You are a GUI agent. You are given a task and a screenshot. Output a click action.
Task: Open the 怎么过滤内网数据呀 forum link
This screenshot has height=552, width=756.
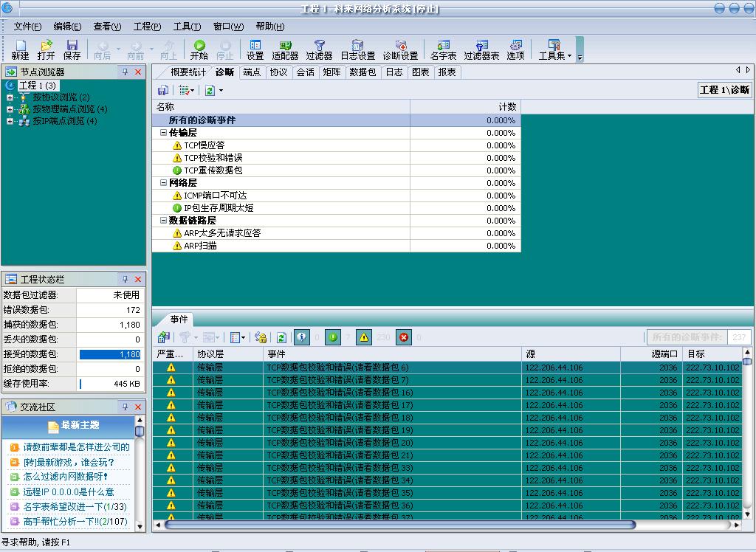coord(65,477)
